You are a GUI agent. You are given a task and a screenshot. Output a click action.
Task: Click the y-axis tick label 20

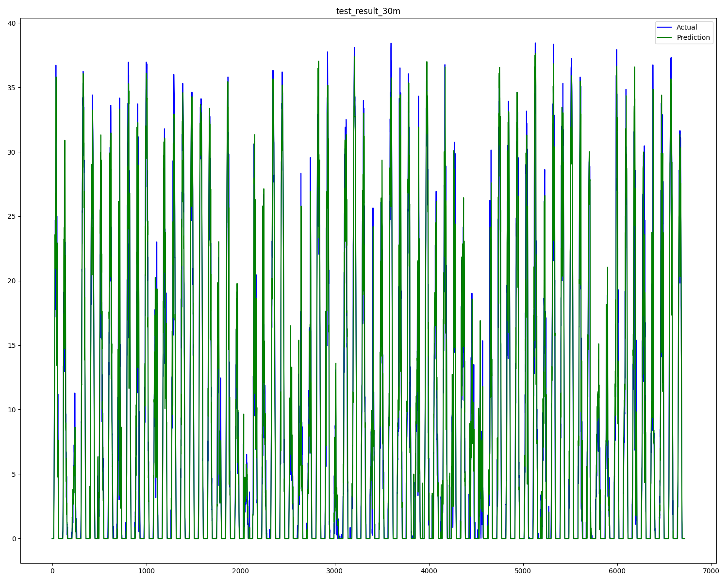coord(12,281)
